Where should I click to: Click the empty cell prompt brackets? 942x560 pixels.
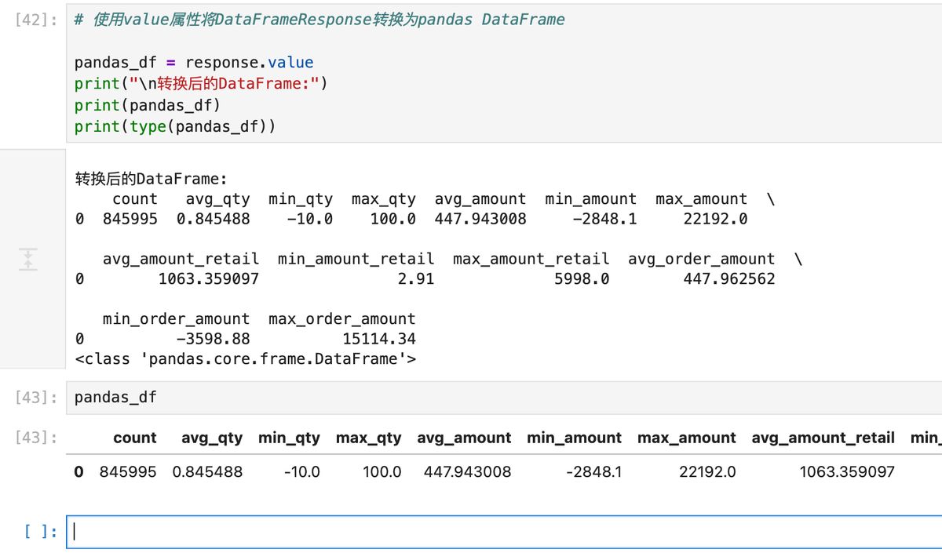point(40,532)
